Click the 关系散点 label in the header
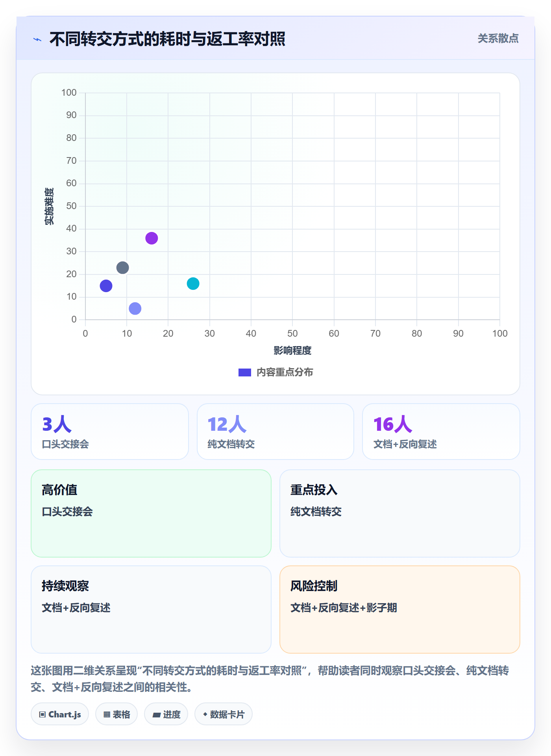Viewport: 551px width, 756px height. click(498, 39)
